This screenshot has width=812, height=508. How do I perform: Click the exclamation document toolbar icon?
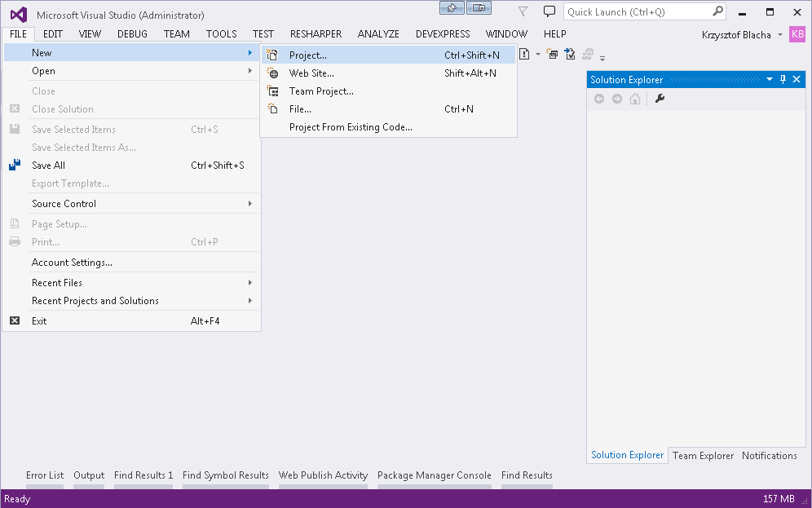(x=524, y=54)
